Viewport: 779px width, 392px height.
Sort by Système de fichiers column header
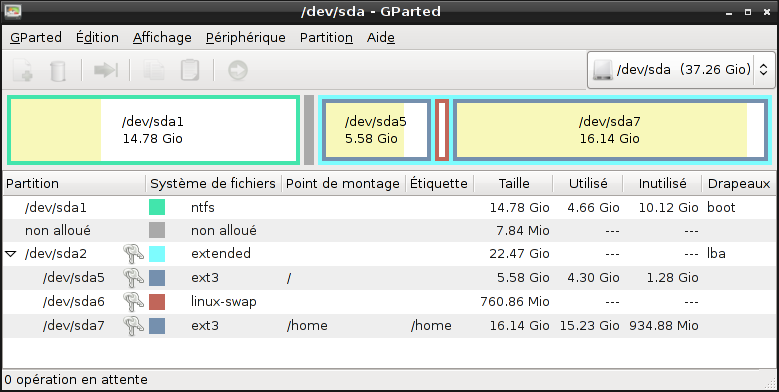pos(214,184)
